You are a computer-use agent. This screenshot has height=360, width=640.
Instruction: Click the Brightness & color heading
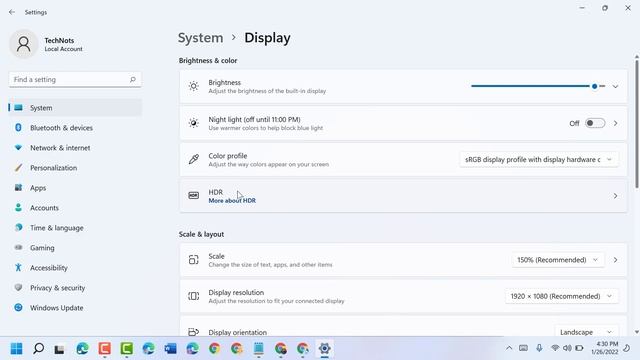(208, 60)
